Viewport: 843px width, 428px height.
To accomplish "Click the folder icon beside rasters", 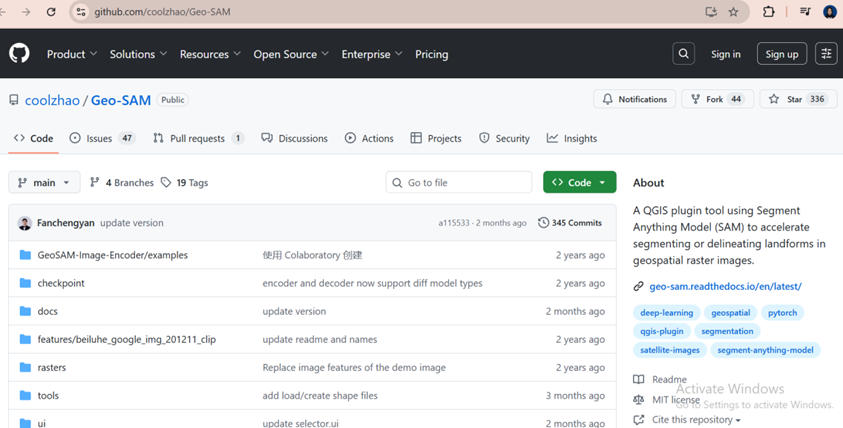I will [x=25, y=367].
